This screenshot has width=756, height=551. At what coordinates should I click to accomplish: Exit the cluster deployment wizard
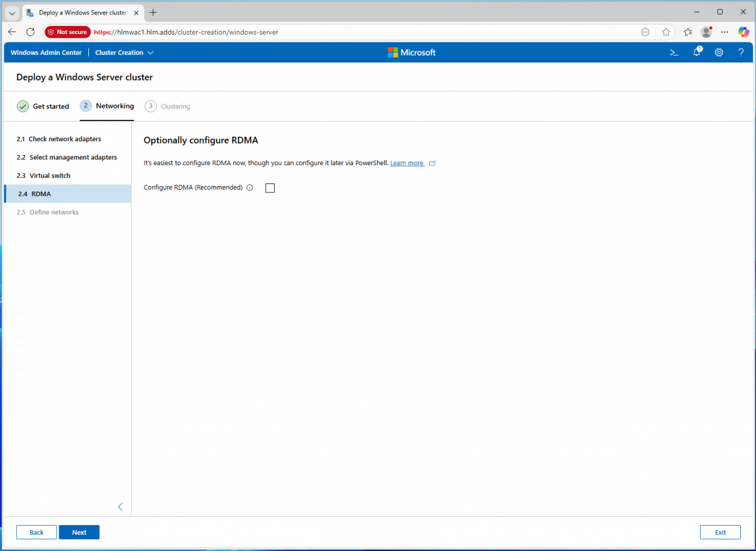[x=719, y=532]
